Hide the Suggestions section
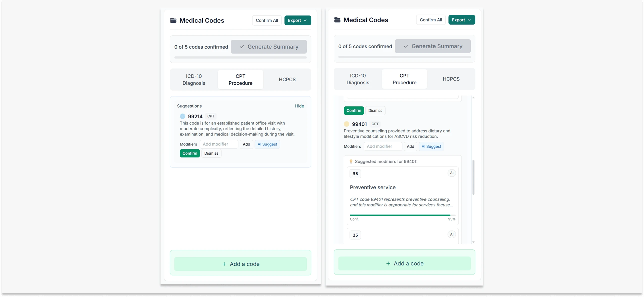The image size is (644, 297). click(x=299, y=106)
